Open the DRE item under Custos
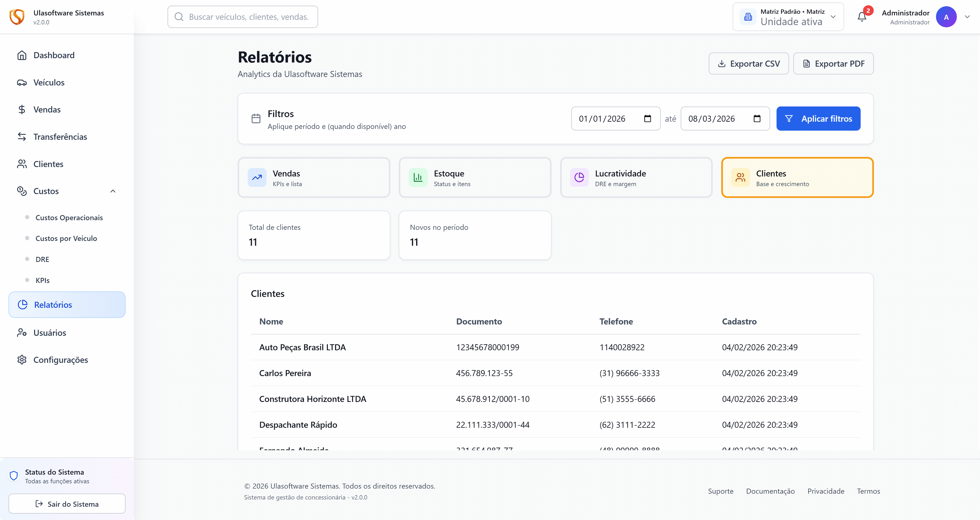 pyautogui.click(x=42, y=259)
